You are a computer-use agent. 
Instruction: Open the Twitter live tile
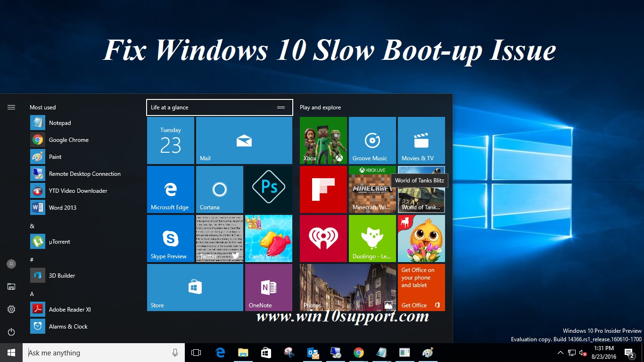click(x=220, y=239)
